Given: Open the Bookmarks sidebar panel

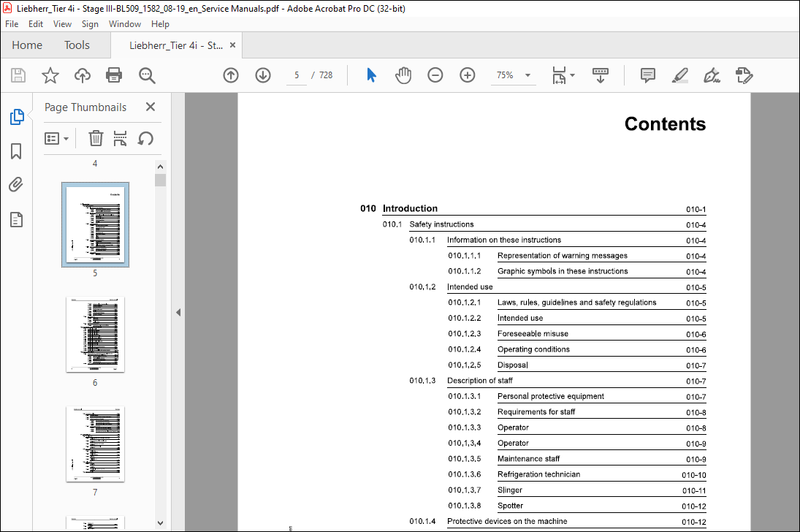Looking at the screenshot, I should [16, 151].
